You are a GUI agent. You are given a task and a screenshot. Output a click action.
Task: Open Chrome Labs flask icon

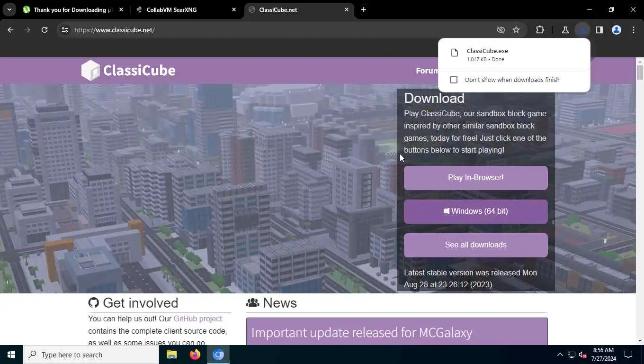point(565,30)
